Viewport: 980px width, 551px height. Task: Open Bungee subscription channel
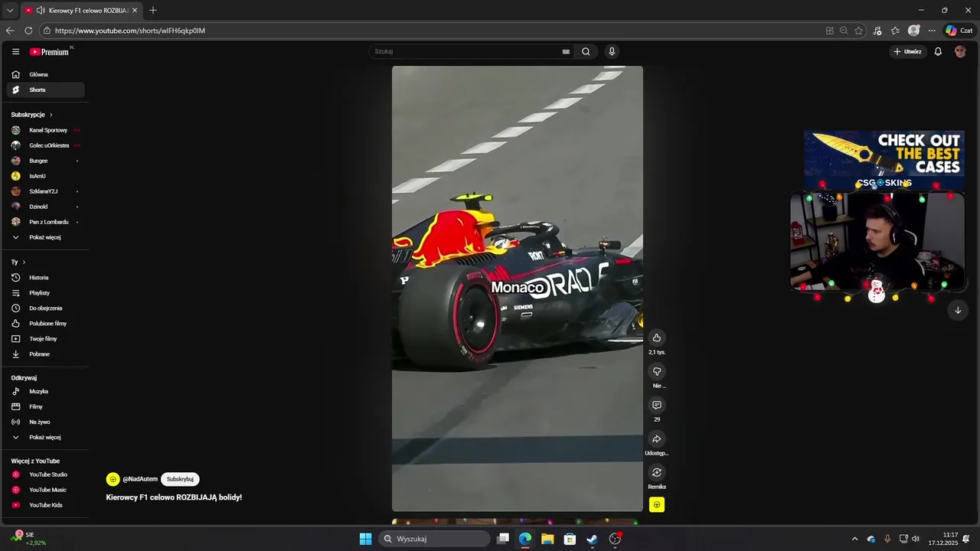point(46,161)
